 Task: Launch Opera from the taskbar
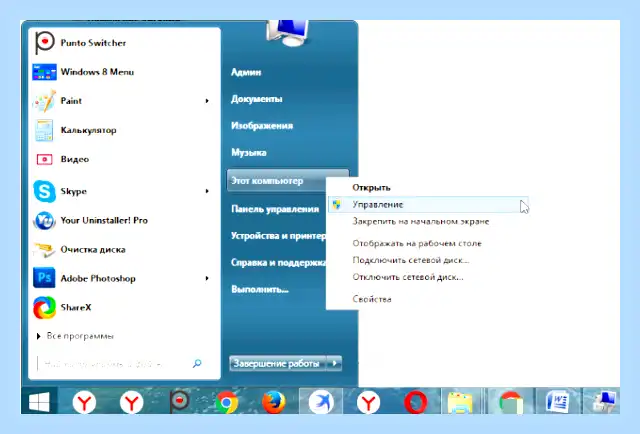(416, 402)
